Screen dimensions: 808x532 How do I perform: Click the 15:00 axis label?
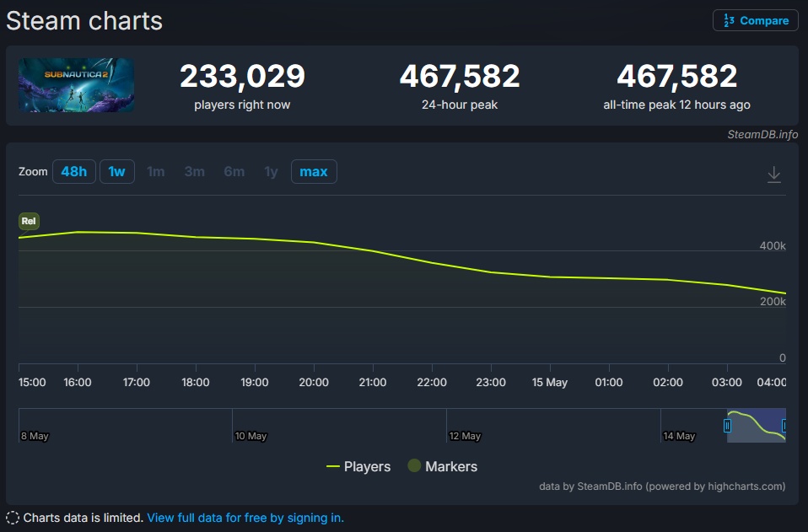click(x=32, y=382)
